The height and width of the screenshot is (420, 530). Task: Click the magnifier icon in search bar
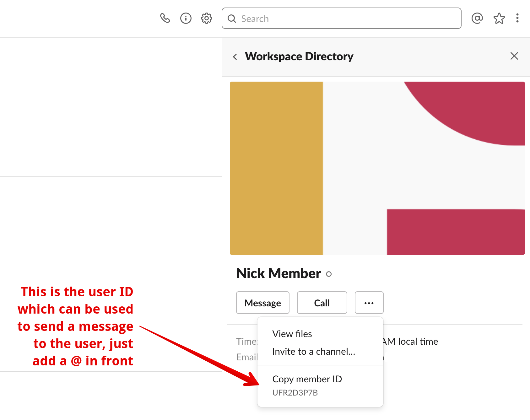pos(232,19)
